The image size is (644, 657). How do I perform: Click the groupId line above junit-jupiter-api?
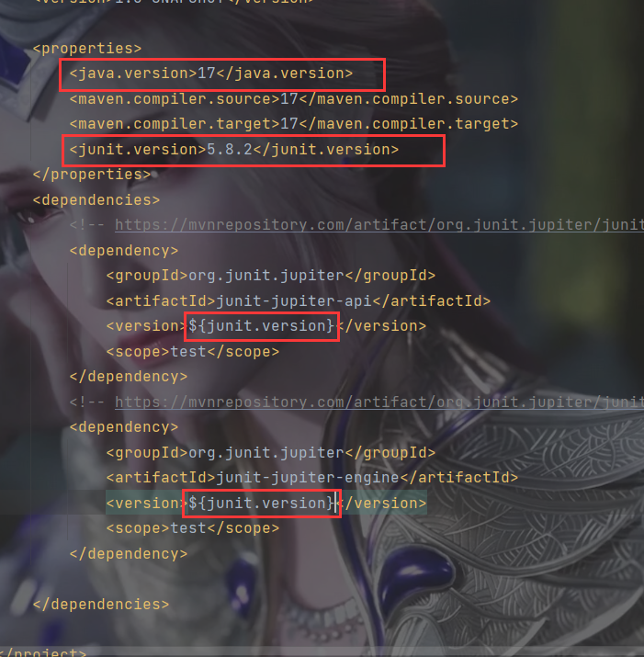pyautogui.click(x=271, y=276)
